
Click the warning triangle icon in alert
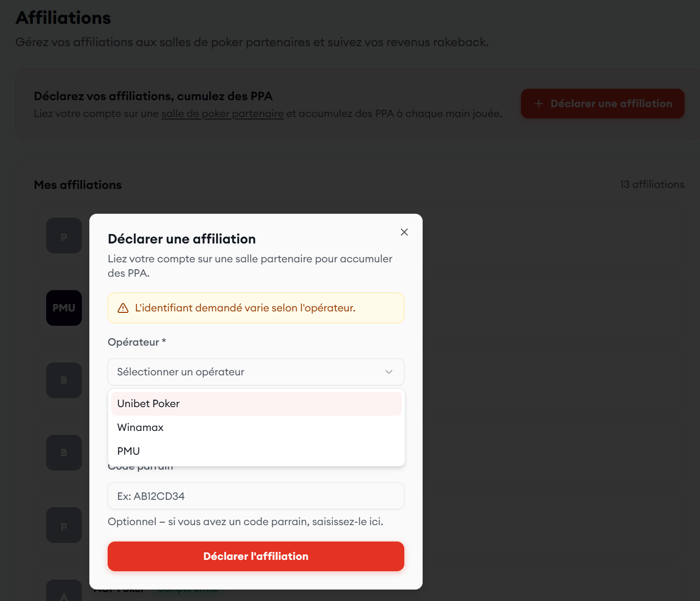point(123,308)
